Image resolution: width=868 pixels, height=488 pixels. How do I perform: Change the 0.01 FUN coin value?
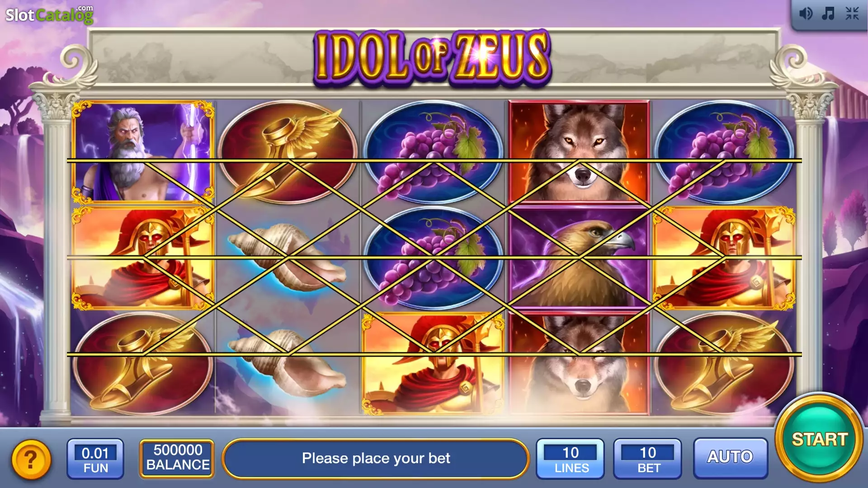tap(95, 459)
